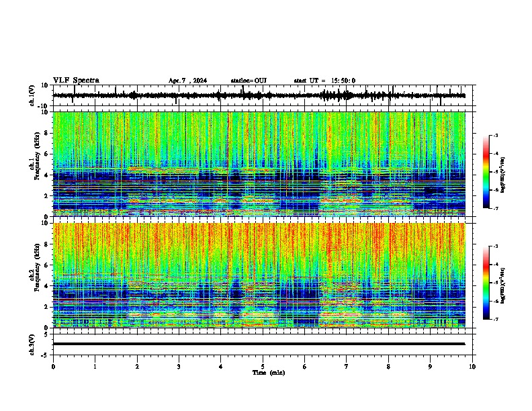Image resolution: width=532 pixels, height=411 pixels.
Task: Click time axis tick label "6"
Action: coord(305,367)
